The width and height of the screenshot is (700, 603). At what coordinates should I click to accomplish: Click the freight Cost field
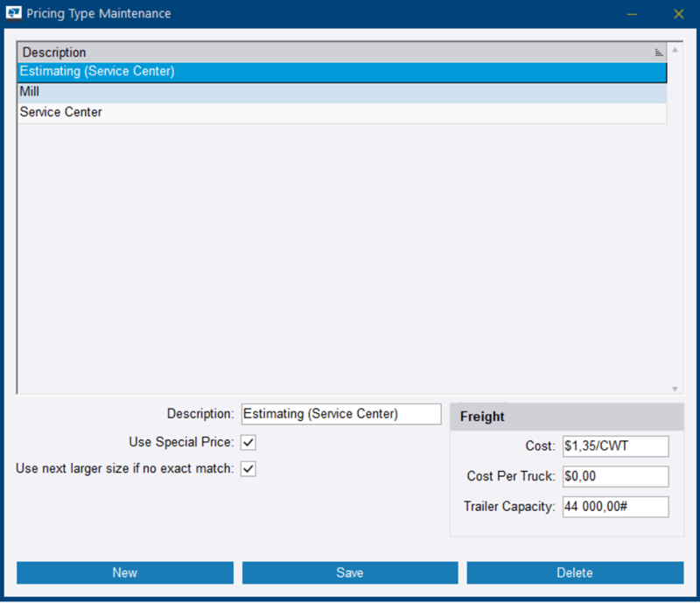(x=615, y=445)
